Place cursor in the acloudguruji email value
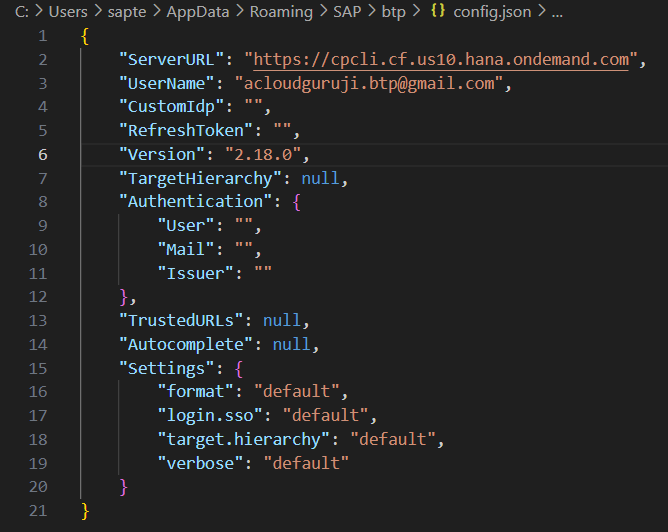 372,84
